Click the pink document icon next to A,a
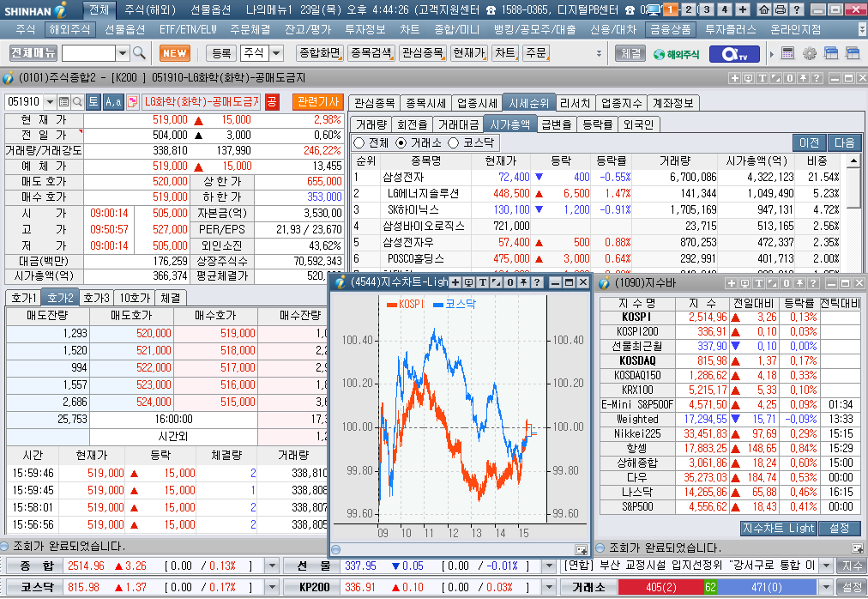 point(132,101)
